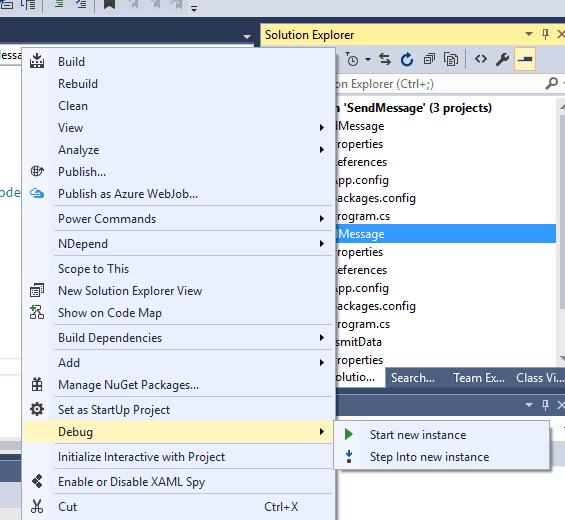Choose Clean in the context menu

[x=178, y=106]
